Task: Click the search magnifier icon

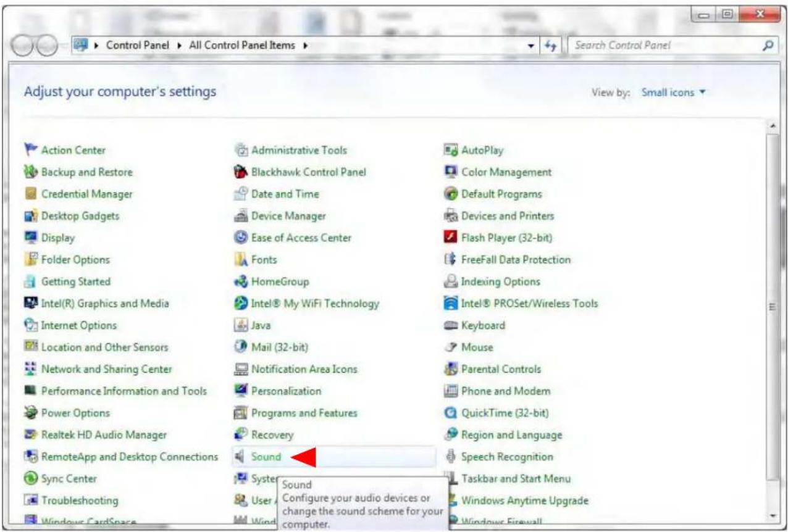Action: click(x=768, y=45)
